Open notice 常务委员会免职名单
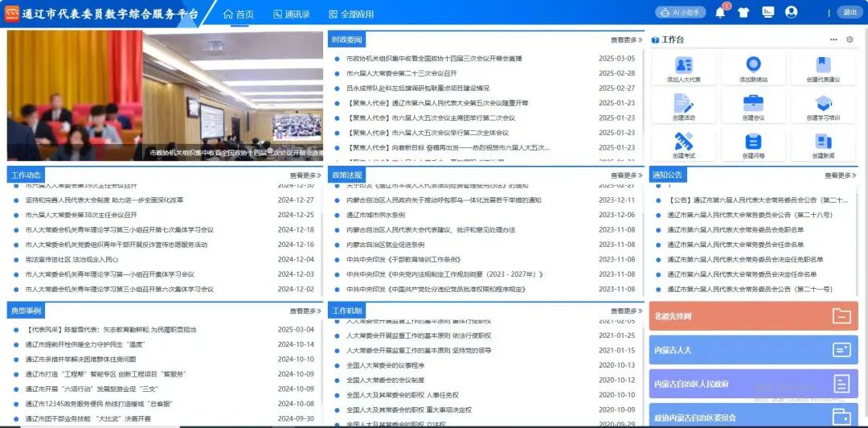Screen dimensions: 868x428 point(735,229)
